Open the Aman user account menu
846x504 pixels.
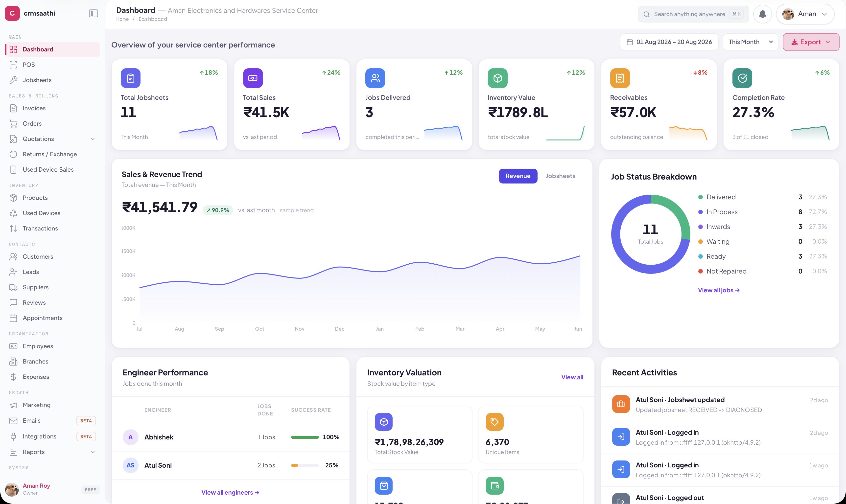coord(805,14)
